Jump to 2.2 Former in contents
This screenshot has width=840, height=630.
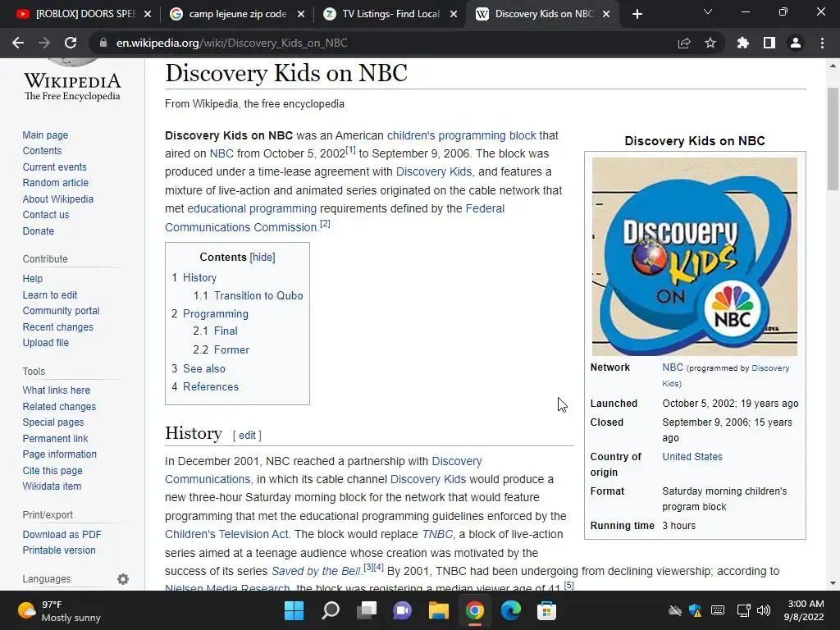(x=221, y=349)
